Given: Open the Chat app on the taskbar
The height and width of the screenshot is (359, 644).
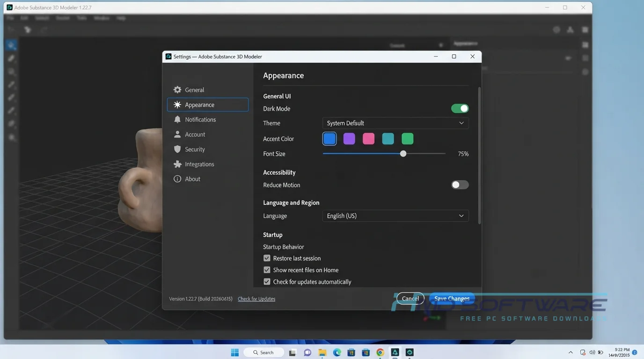Looking at the screenshot, I should 307,352.
